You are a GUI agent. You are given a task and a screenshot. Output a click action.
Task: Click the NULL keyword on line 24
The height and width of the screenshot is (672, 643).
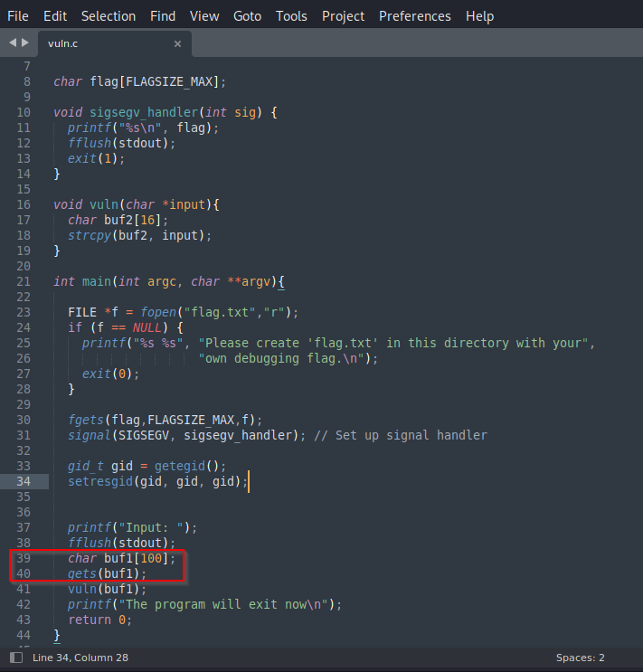(x=147, y=327)
